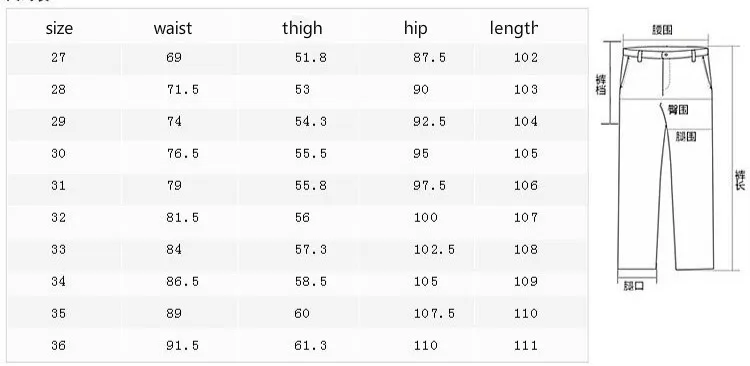Click hip value 102.5

coord(434,250)
